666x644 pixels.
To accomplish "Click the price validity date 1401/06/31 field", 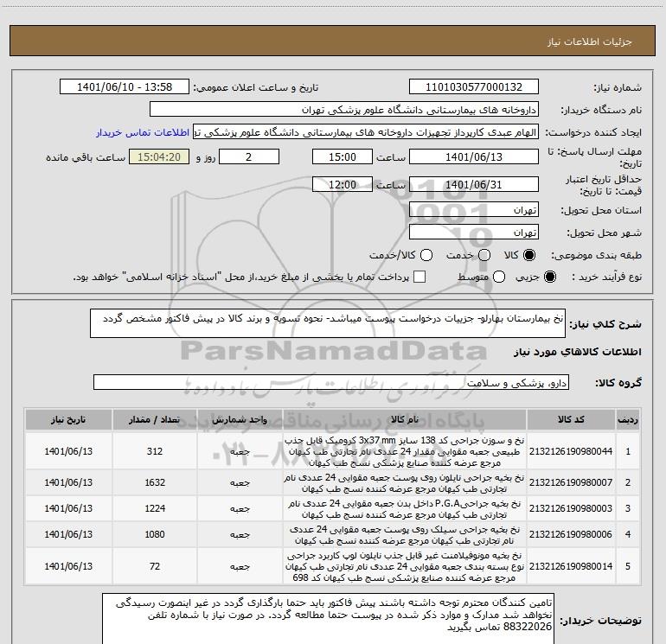I will pos(474,184).
